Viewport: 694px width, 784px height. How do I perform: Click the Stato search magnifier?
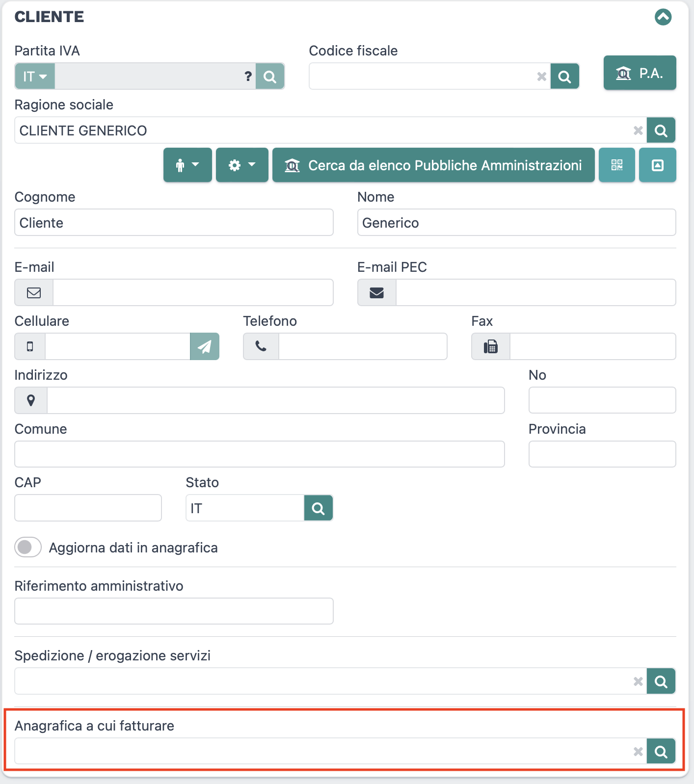(319, 508)
